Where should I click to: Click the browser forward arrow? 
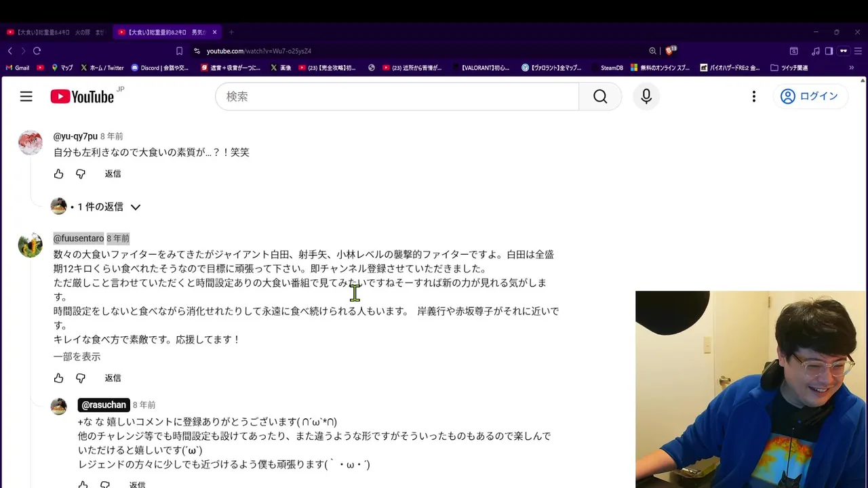(23, 51)
